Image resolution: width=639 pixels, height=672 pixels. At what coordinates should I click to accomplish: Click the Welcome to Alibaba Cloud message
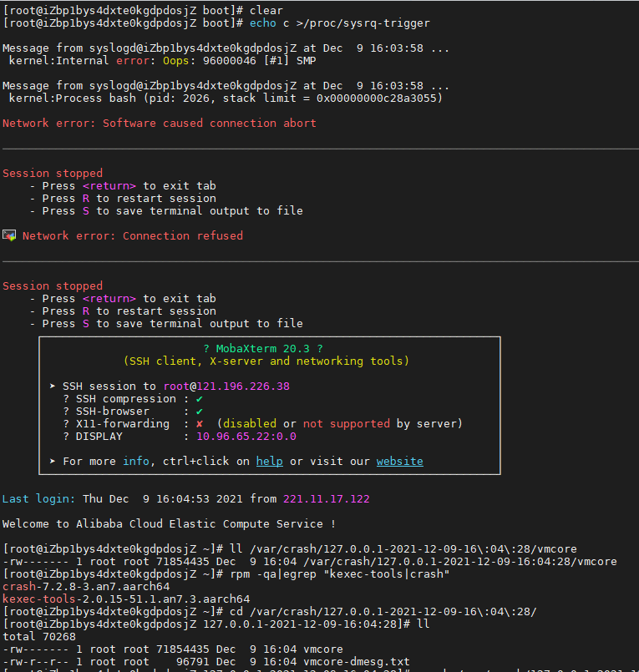(169, 524)
